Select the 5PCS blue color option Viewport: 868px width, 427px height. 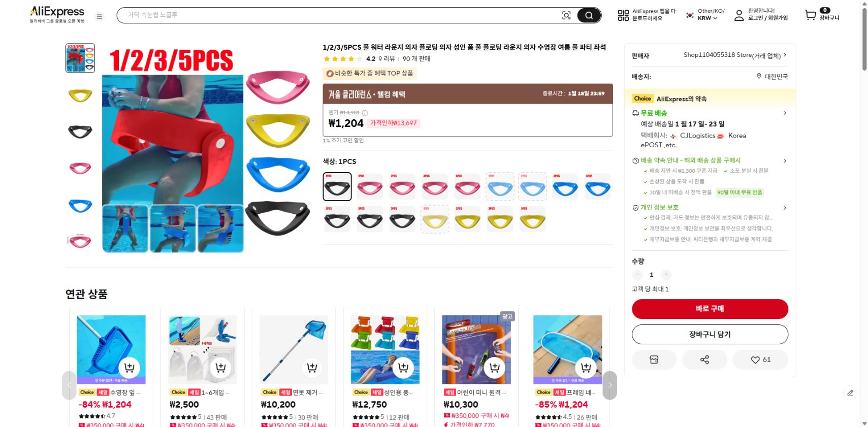598,186
